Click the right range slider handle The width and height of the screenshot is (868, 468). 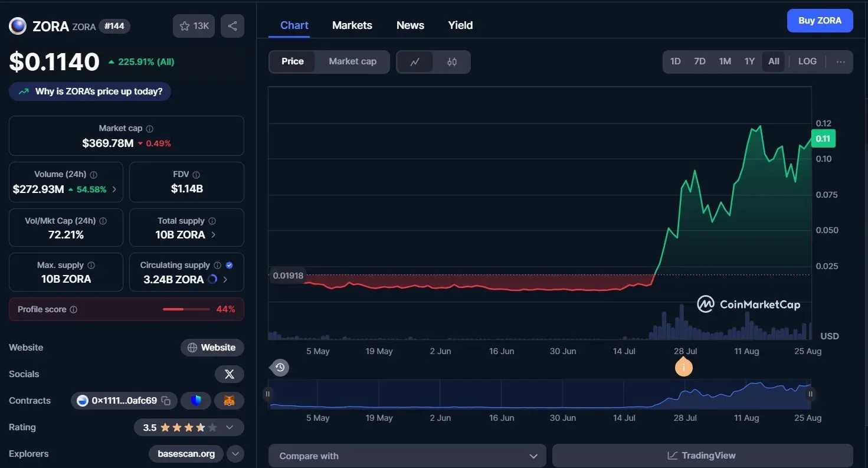[x=810, y=394]
